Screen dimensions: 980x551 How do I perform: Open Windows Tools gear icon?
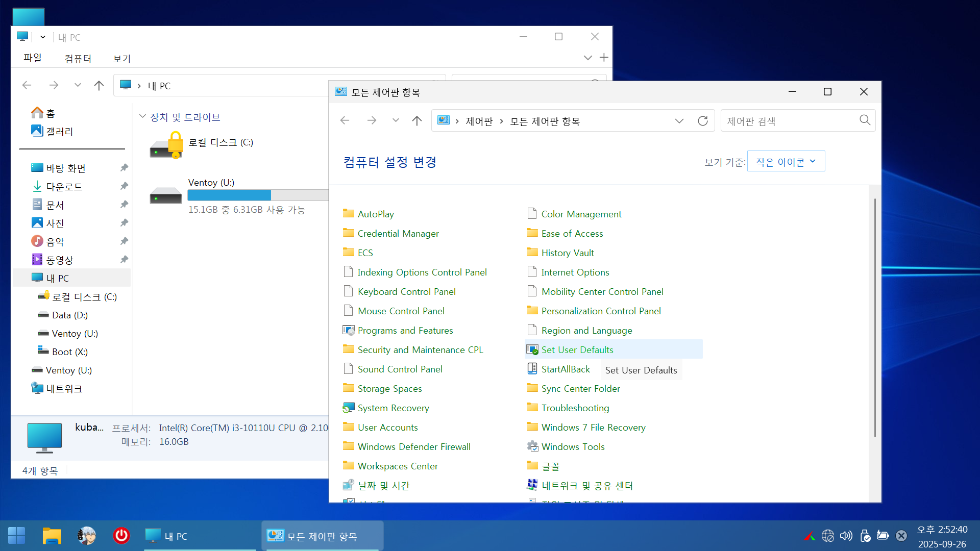tap(532, 446)
